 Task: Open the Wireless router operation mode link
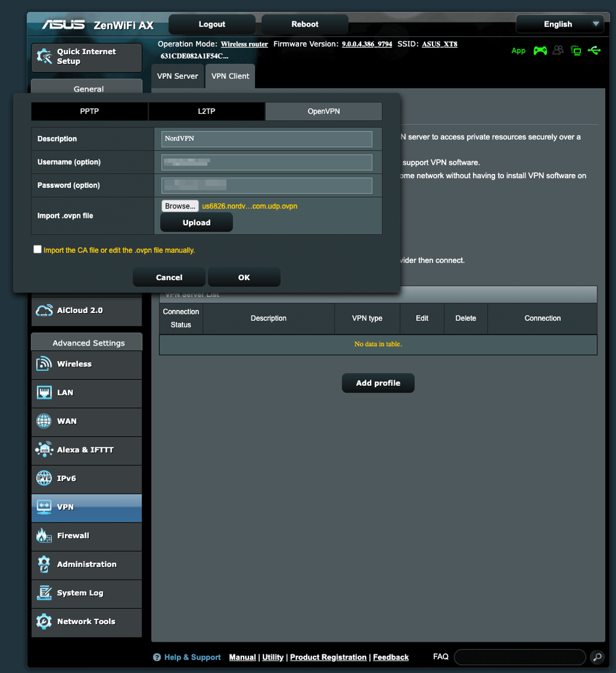click(x=244, y=44)
